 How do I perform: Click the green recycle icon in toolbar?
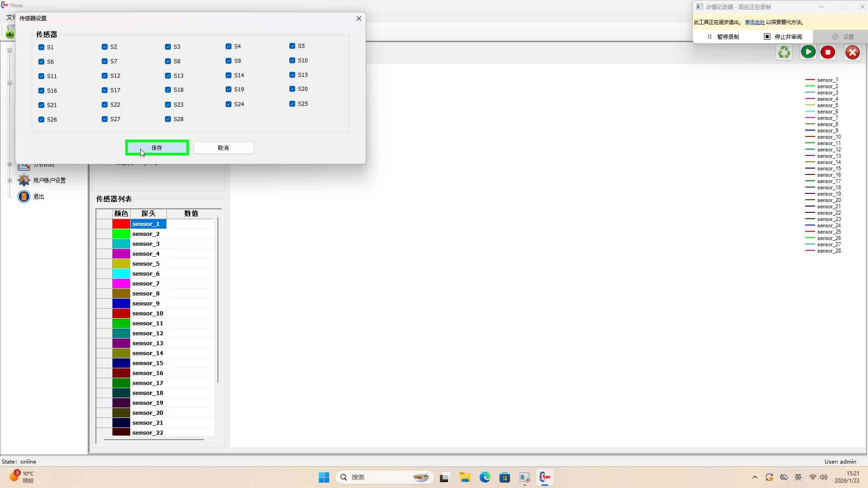coord(784,52)
